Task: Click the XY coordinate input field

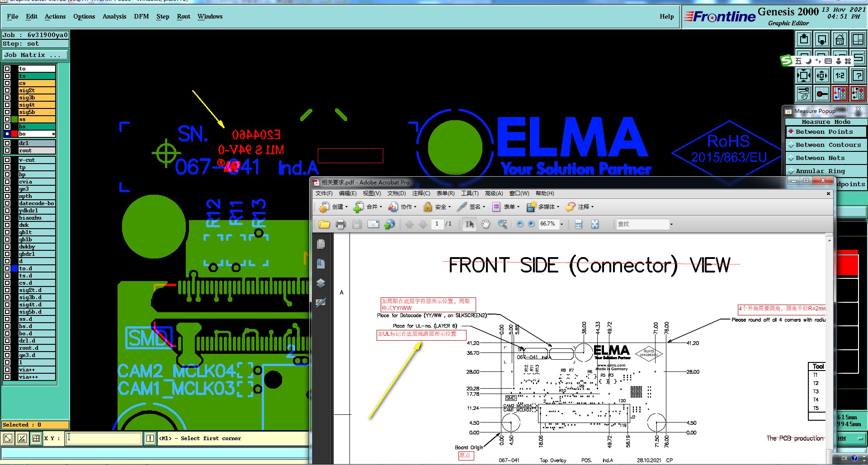Action: click(104, 438)
